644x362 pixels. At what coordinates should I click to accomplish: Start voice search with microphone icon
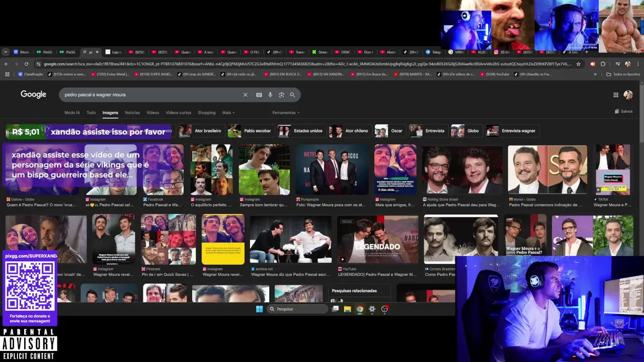(x=270, y=95)
